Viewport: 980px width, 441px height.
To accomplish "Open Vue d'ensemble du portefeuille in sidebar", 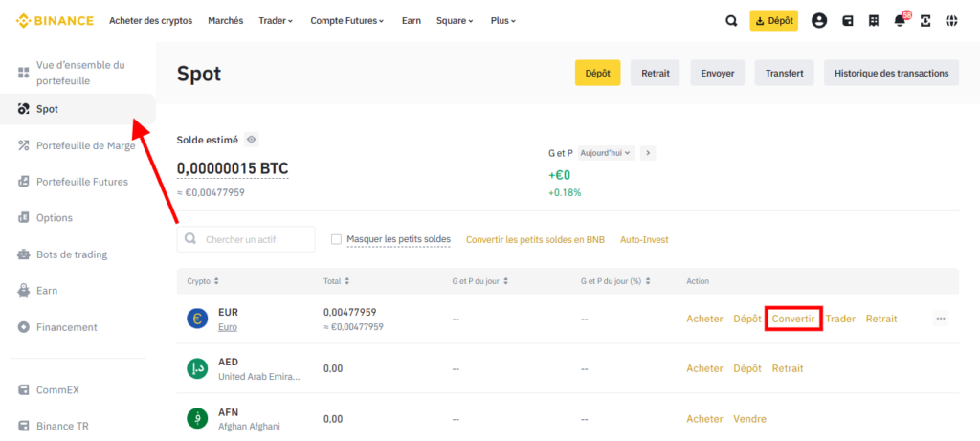I will pyautogui.click(x=78, y=73).
